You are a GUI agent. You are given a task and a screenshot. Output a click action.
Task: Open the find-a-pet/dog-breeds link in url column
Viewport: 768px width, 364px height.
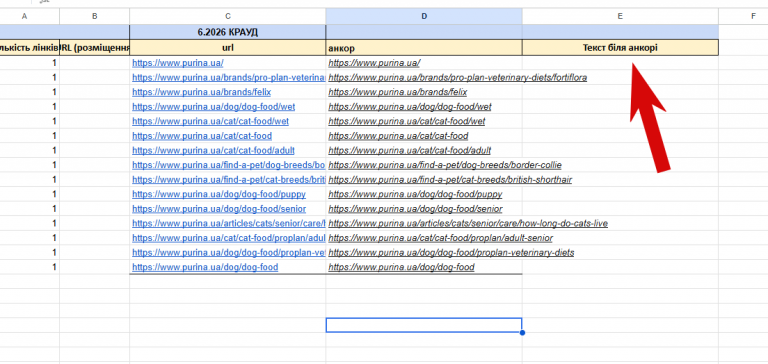tap(228, 165)
